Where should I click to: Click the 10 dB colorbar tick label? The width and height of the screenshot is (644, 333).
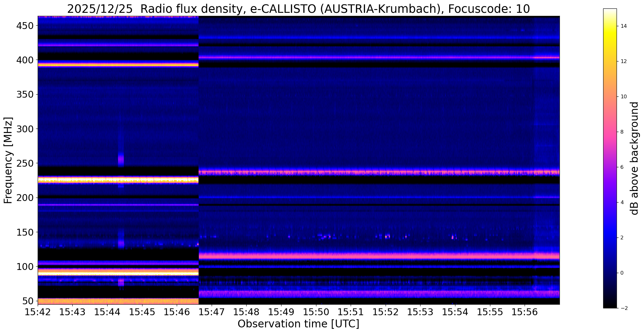(624, 97)
